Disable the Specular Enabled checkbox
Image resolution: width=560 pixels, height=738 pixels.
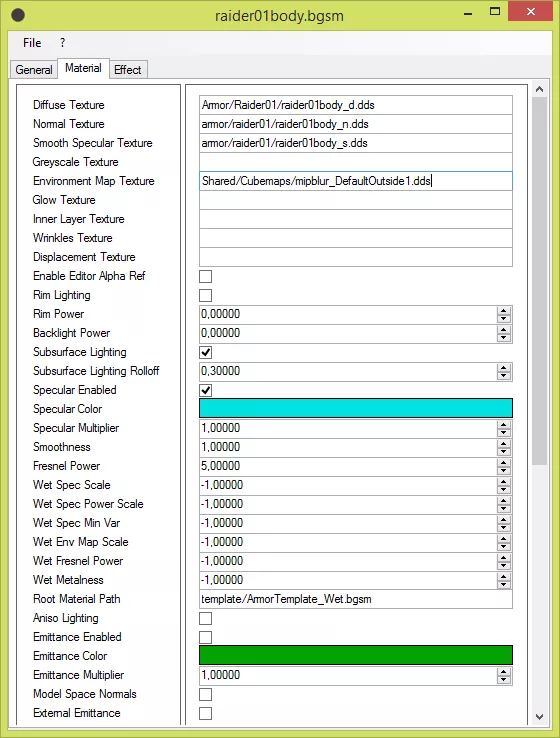pos(206,390)
